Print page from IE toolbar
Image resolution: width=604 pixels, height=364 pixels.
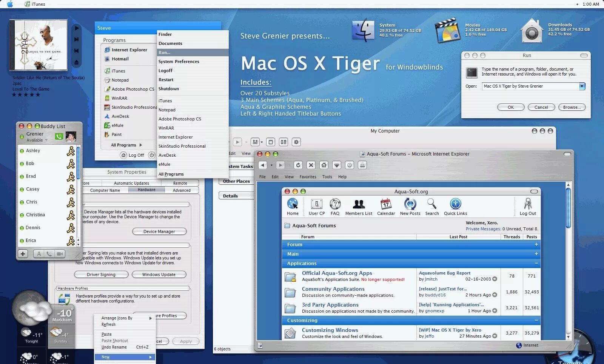[x=362, y=165]
